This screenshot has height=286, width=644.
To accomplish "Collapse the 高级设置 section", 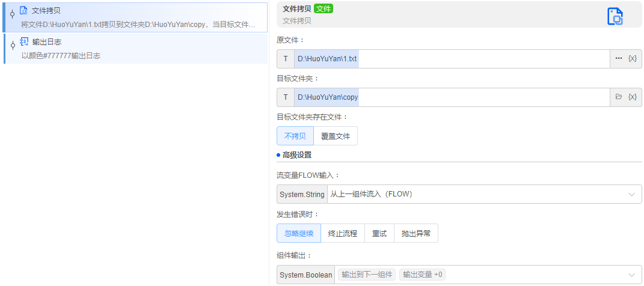I will [x=294, y=155].
